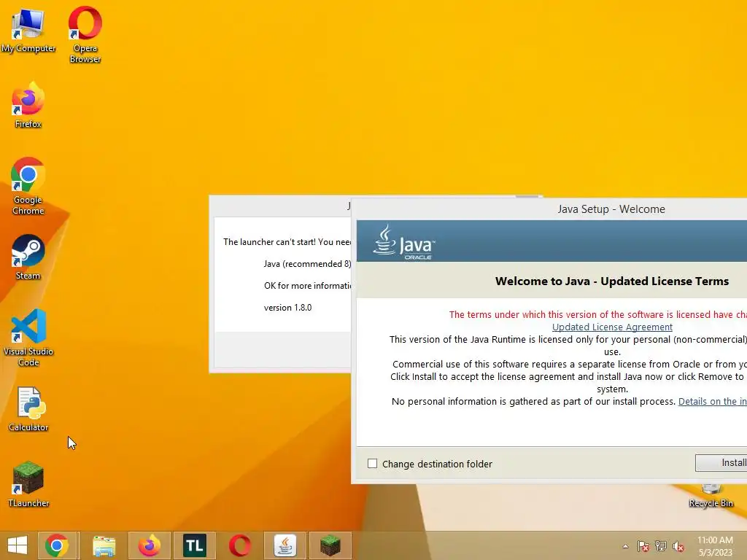Select the Firefox desktop shortcut

pos(28,105)
